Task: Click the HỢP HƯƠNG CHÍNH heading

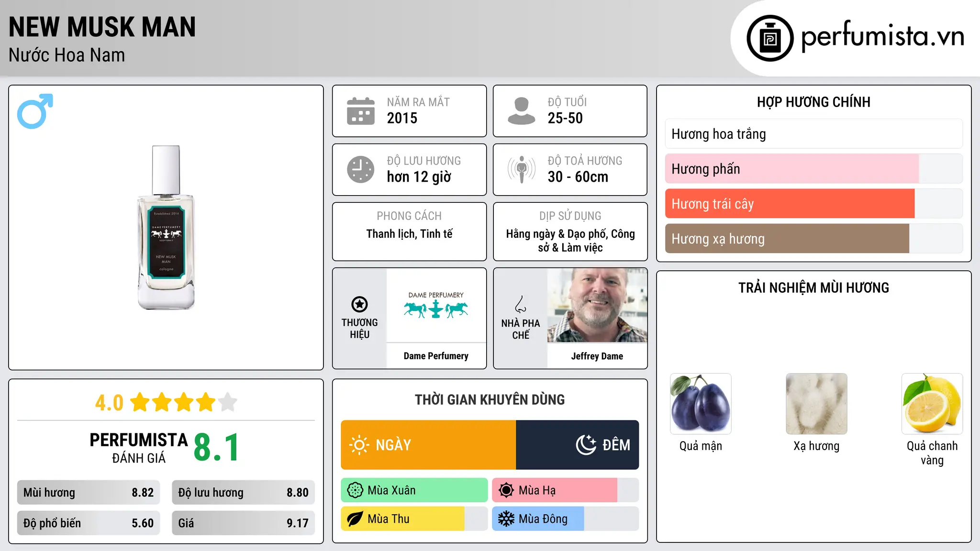Action: 814,102
